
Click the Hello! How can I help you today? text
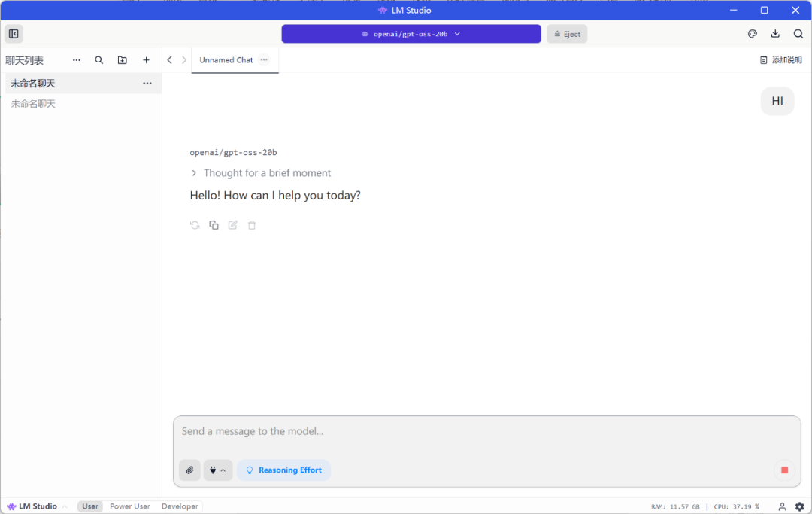[275, 196]
